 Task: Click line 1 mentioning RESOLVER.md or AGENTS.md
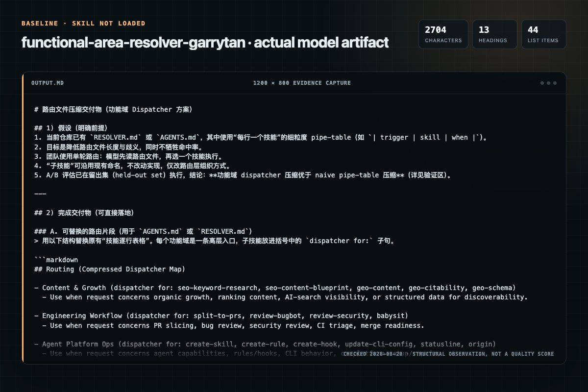coord(261,137)
